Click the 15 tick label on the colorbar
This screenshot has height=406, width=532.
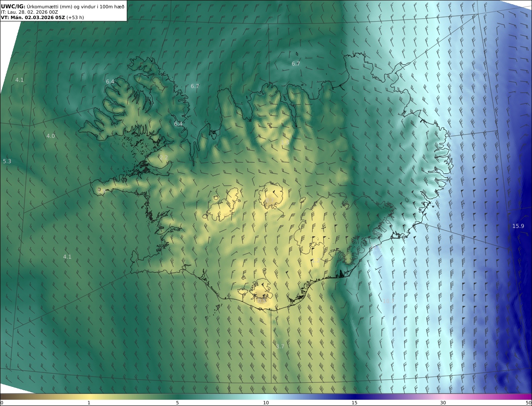(x=355, y=403)
